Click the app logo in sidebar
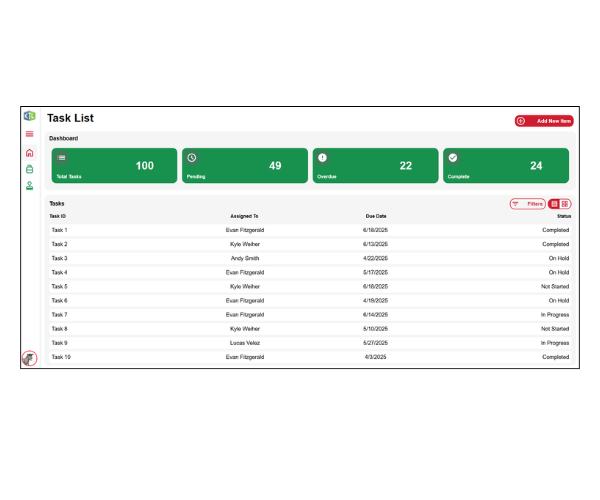Image resolution: width=600 pixels, height=500 pixels. click(29, 116)
